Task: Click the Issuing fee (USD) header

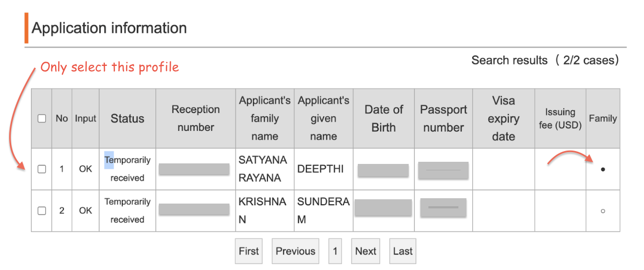Action: coord(560,118)
